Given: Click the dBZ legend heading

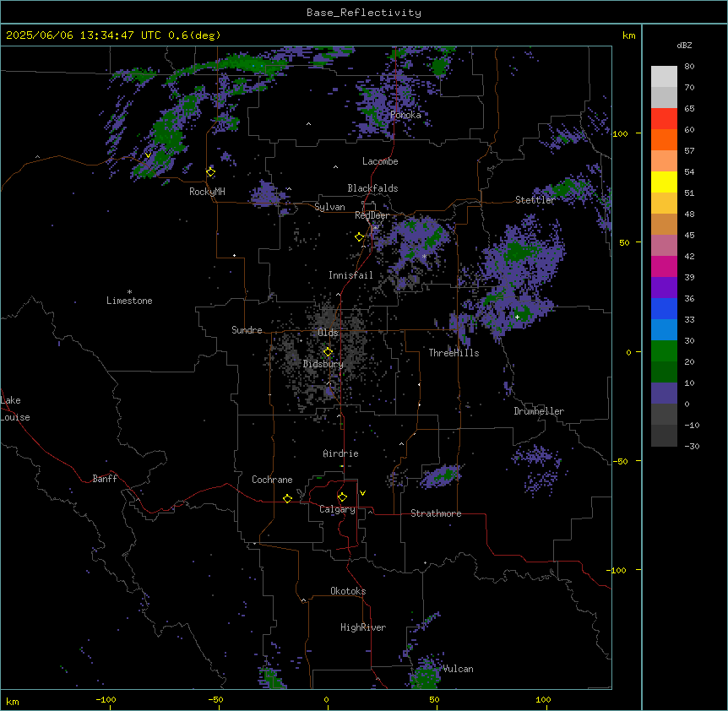Looking at the screenshot, I should (684, 46).
